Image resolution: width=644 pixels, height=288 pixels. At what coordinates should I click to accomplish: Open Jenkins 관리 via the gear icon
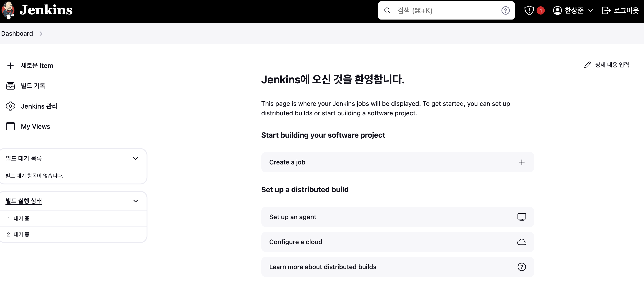point(10,106)
